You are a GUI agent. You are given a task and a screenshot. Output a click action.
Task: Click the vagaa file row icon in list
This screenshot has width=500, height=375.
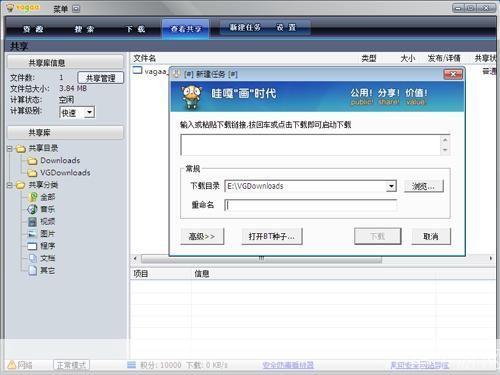(x=137, y=70)
